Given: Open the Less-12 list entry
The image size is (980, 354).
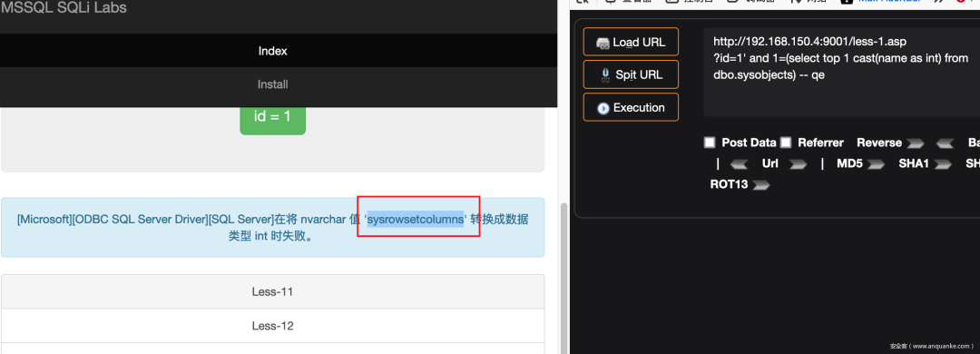Looking at the screenshot, I should coord(272,326).
